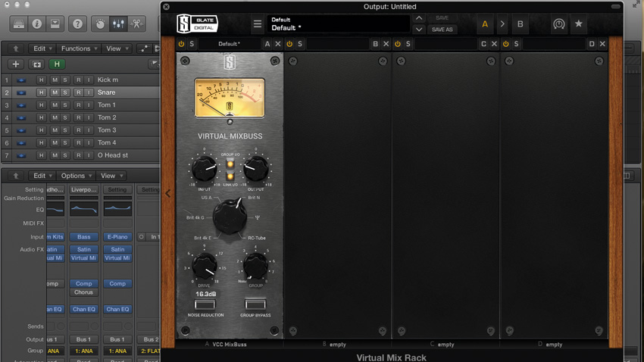Viewport: 644px width, 362px height.
Task: Solo the Kick m track
Action: [64, 80]
